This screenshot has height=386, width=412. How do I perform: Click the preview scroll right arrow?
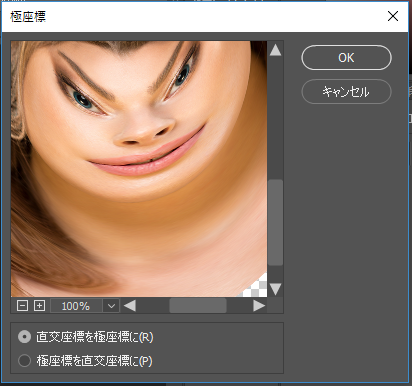(x=259, y=306)
